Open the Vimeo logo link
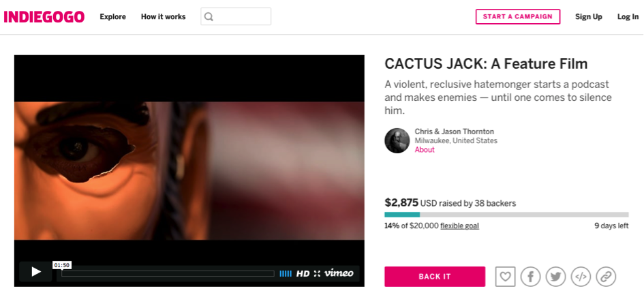 tap(339, 273)
